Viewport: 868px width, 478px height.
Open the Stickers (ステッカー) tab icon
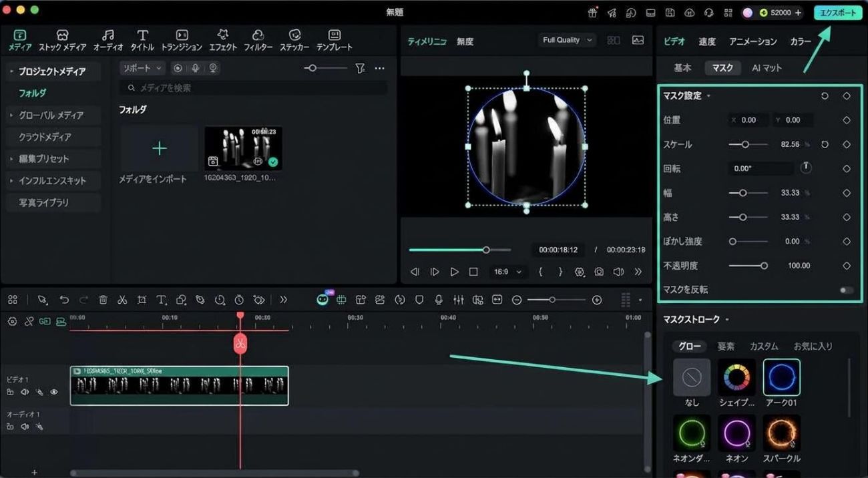coord(294,35)
